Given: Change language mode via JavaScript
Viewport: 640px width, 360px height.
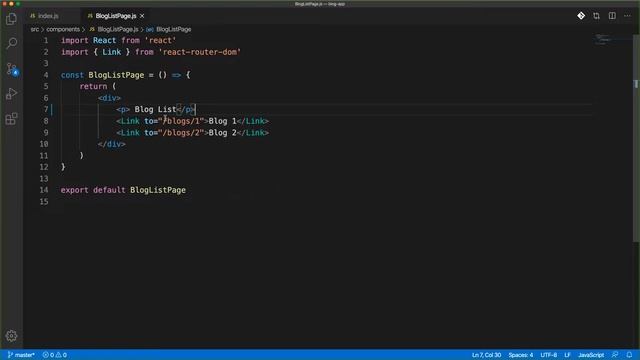Looking at the screenshot, I should click(x=591, y=355).
